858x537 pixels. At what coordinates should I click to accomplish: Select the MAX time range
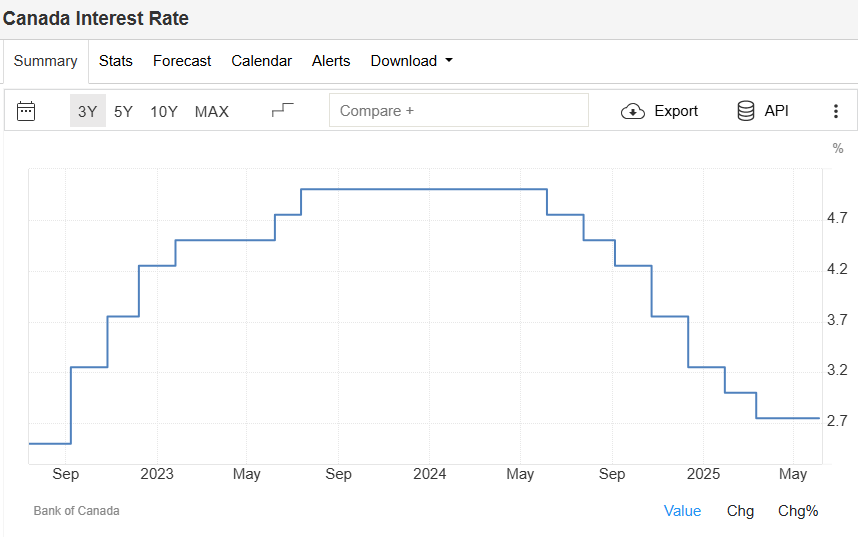point(212,112)
